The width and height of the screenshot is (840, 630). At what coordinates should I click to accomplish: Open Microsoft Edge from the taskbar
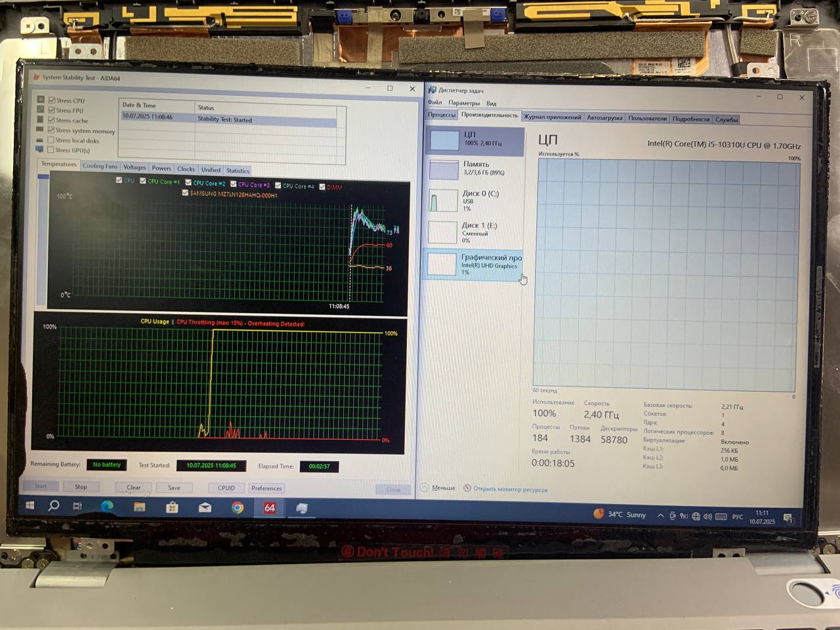[107, 506]
